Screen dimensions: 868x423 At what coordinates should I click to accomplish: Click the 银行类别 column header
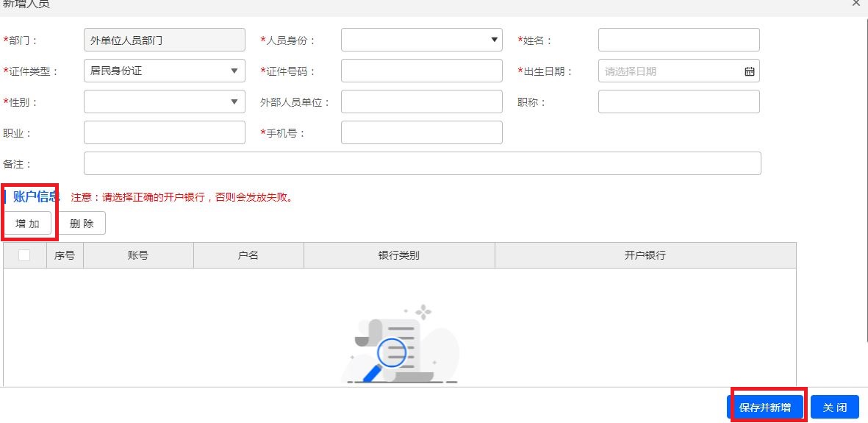click(x=398, y=255)
